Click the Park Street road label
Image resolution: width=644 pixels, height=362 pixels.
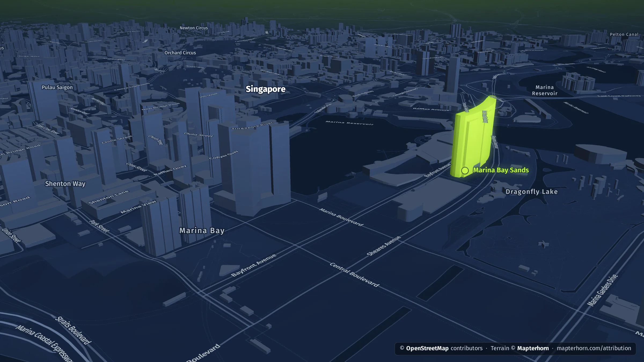click(x=99, y=226)
